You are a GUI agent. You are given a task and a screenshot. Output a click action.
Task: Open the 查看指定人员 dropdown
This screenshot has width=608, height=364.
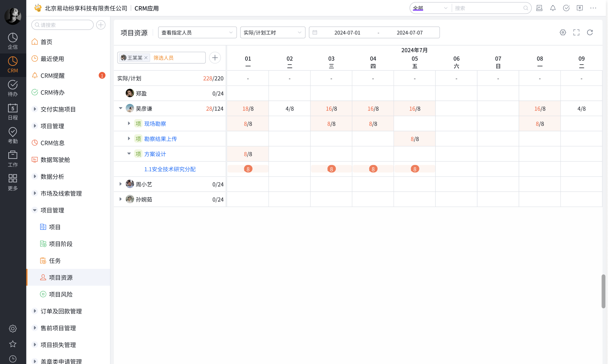coord(197,33)
